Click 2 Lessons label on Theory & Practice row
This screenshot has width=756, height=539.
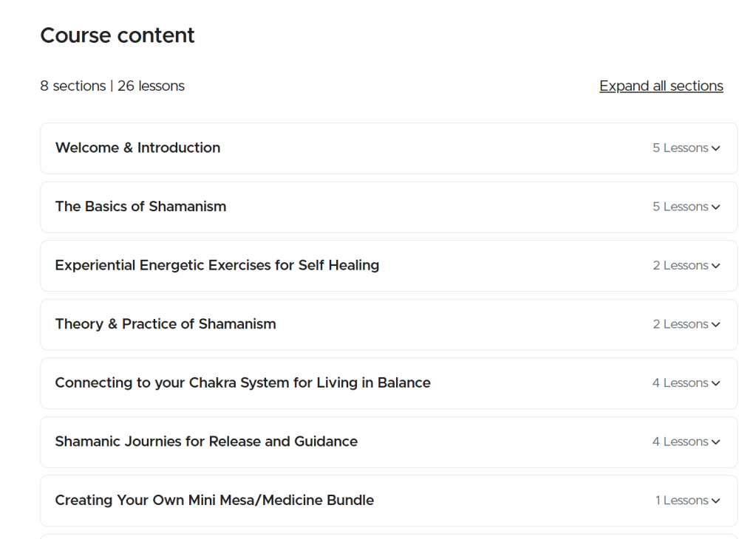tap(680, 324)
